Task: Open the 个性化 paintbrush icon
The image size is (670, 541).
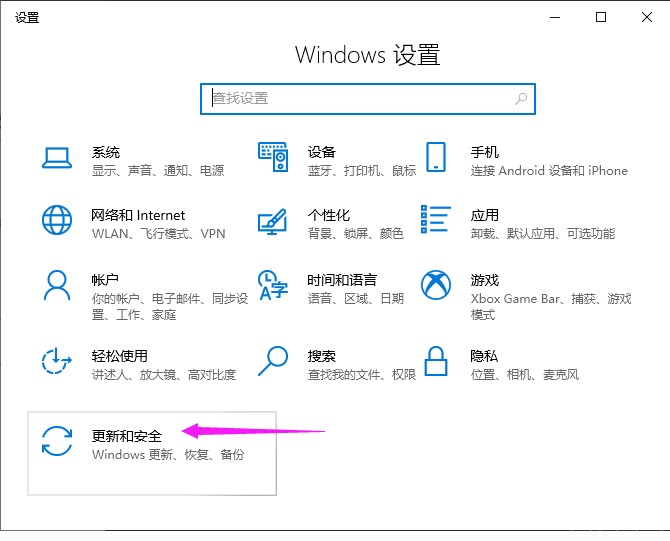Action: point(272,221)
